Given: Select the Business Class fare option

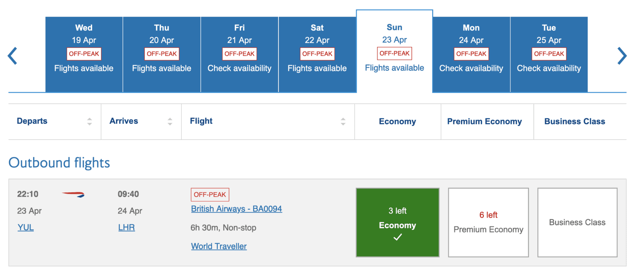Looking at the screenshot, I should [x=577, y=222].
